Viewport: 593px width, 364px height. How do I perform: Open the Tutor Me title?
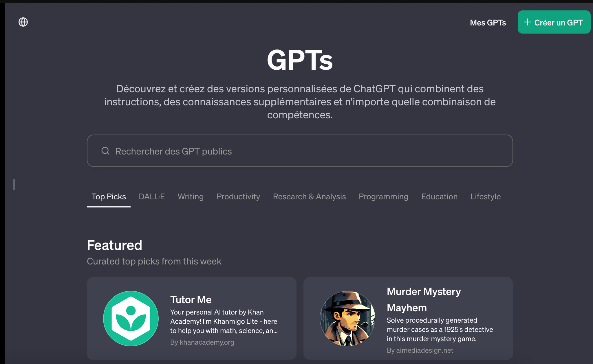[x=191, y=300]
